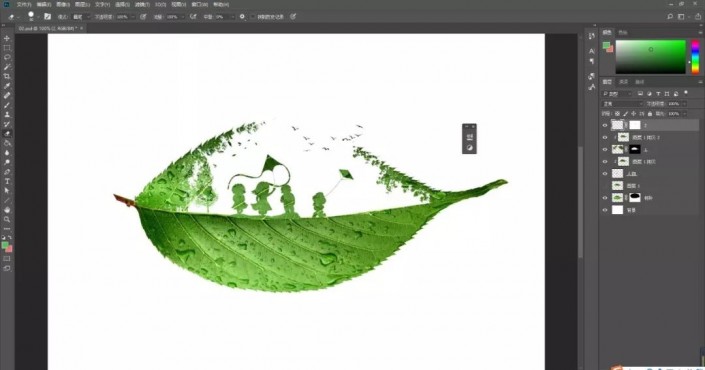Open the Character panel A icon
This screenshot has height=370, width=705.
point(592,51)
